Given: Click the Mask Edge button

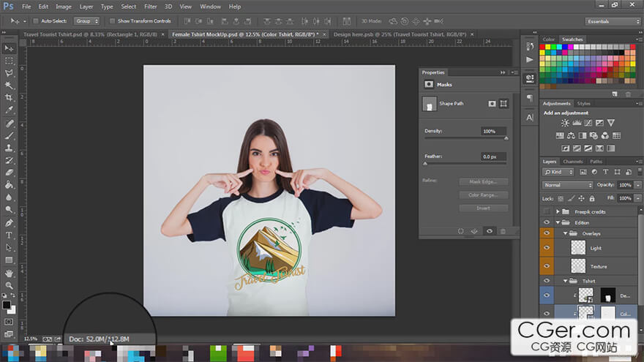Looking at the screenshot, I should [483, 182].
